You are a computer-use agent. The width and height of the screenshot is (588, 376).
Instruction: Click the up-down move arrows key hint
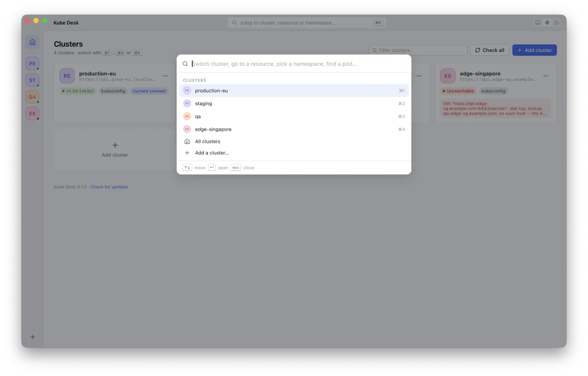tap(187, 168)
